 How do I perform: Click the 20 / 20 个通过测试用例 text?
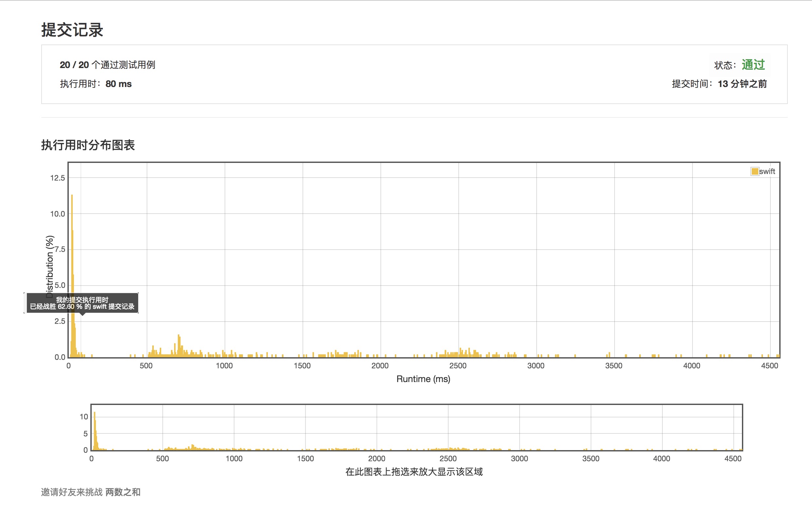tap(107, 65)
